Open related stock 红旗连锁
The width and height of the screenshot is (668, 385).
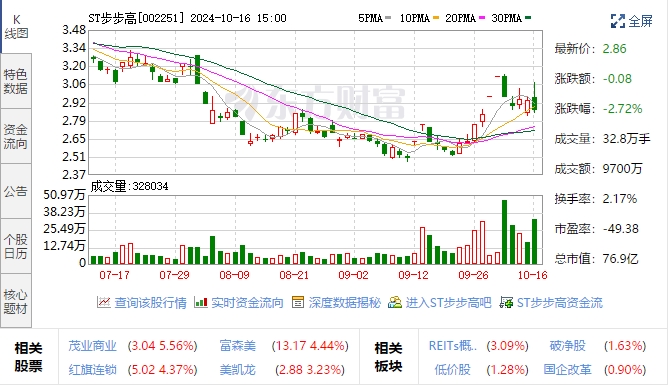92,369
